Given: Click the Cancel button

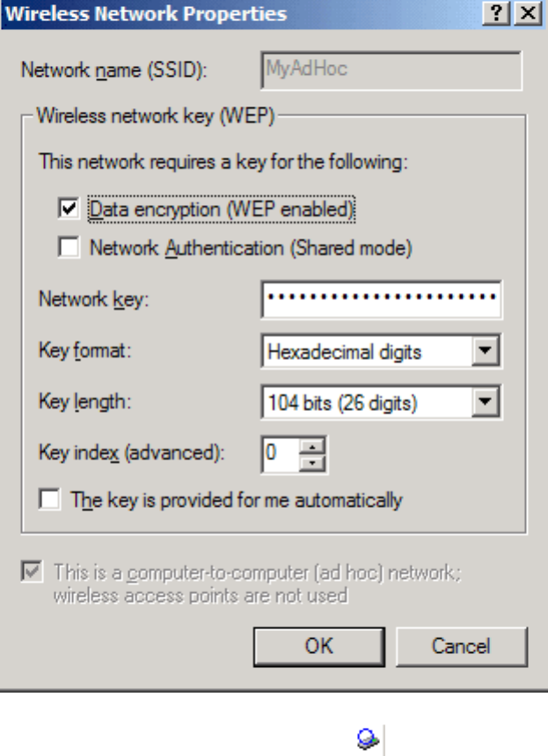Looking at the screenshot, I should [x=461, y=646].
